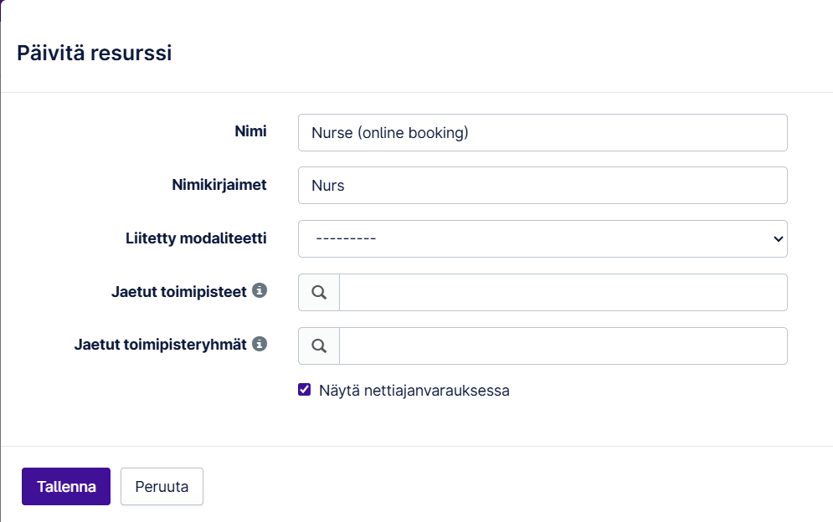Click into the Jaetut toimipisteet search field

563,292
